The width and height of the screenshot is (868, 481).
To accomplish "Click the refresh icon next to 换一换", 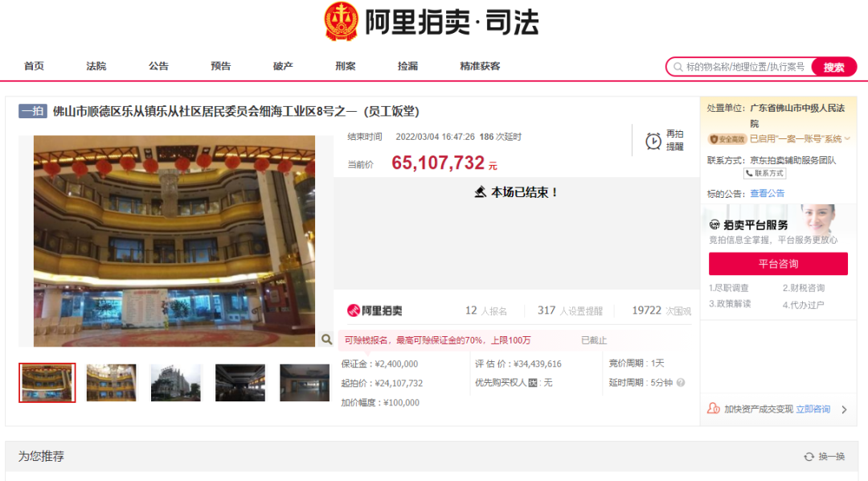I will tap(809, 457).
